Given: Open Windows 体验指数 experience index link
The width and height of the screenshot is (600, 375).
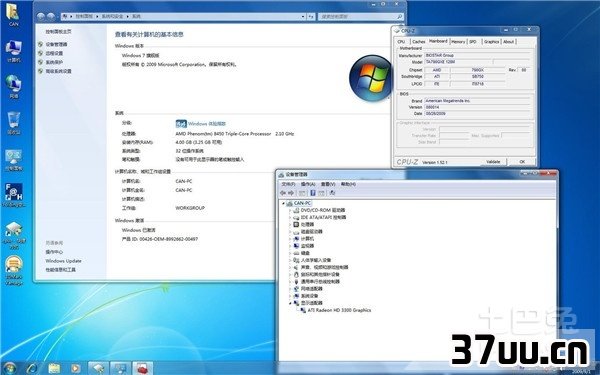Looking at the screenshot, I should click(207, 124).
